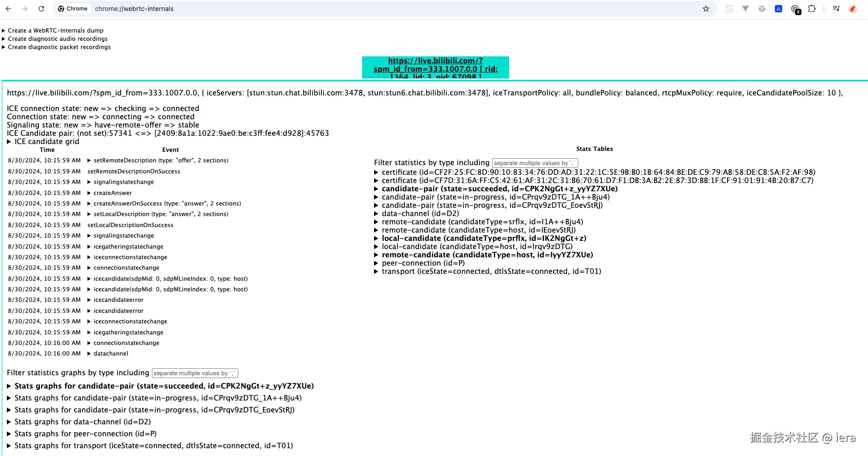Expand the first icecandidateerror event
This screenshot has height=456, width=868.
(x=116, y=300)
